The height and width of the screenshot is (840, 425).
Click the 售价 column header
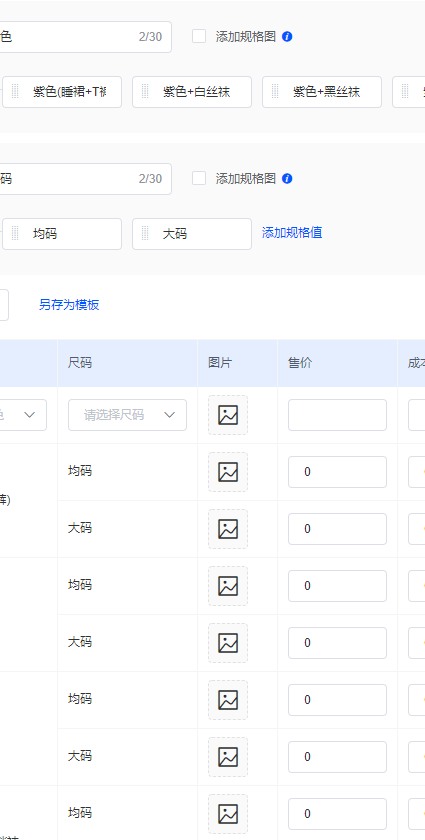300,363
